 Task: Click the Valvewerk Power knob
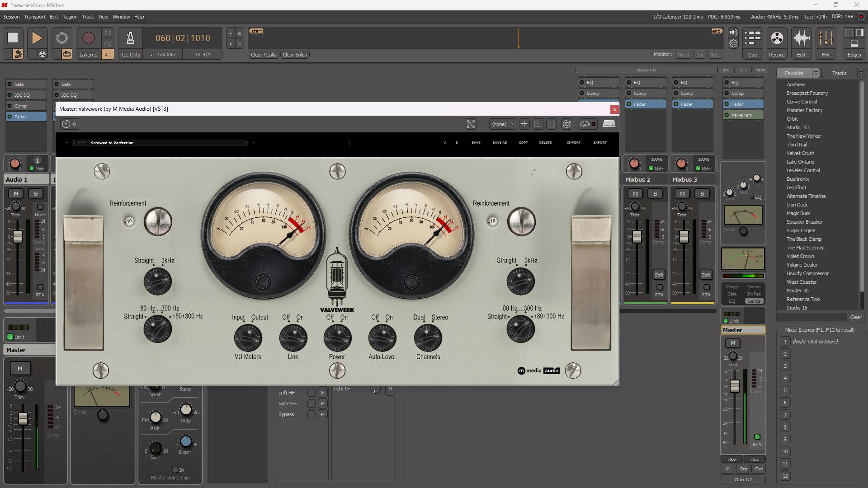(x=337, y=338)
